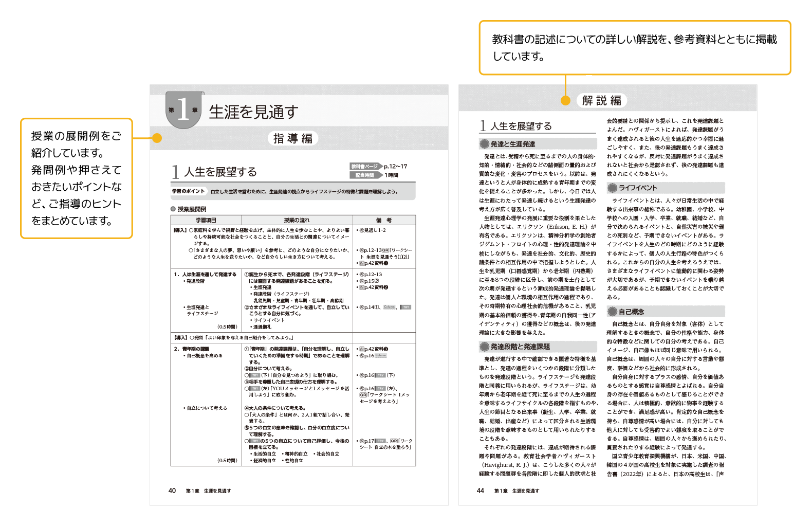Click page number 40 in footer
The height and width of the screenshot is (526, 812).
[172, 491]
